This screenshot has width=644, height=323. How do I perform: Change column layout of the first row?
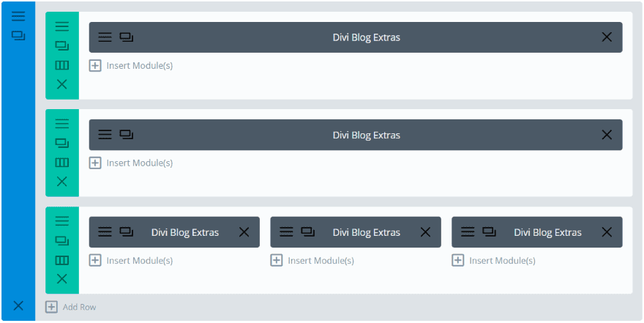click(62, 65)
